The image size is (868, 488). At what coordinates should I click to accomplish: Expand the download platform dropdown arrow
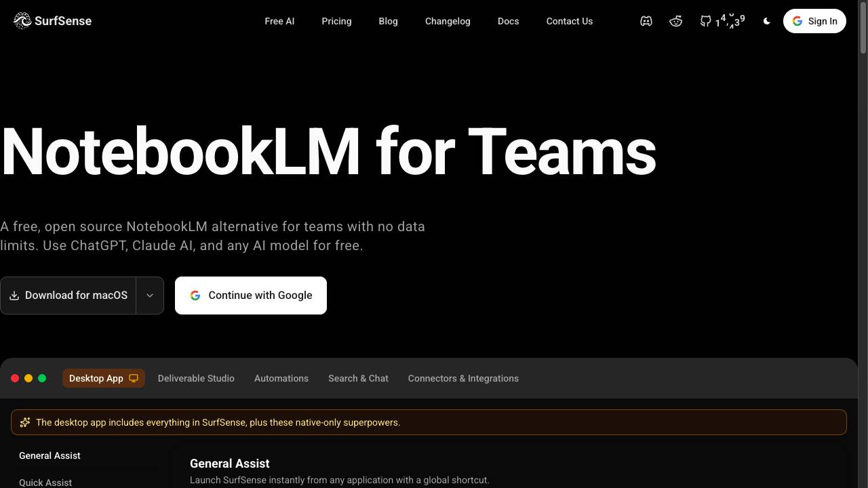[x=150, y=296]
